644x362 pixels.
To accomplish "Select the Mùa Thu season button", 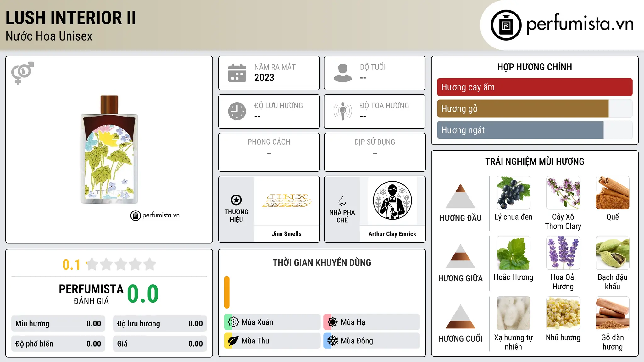I will tap(272, 341).
